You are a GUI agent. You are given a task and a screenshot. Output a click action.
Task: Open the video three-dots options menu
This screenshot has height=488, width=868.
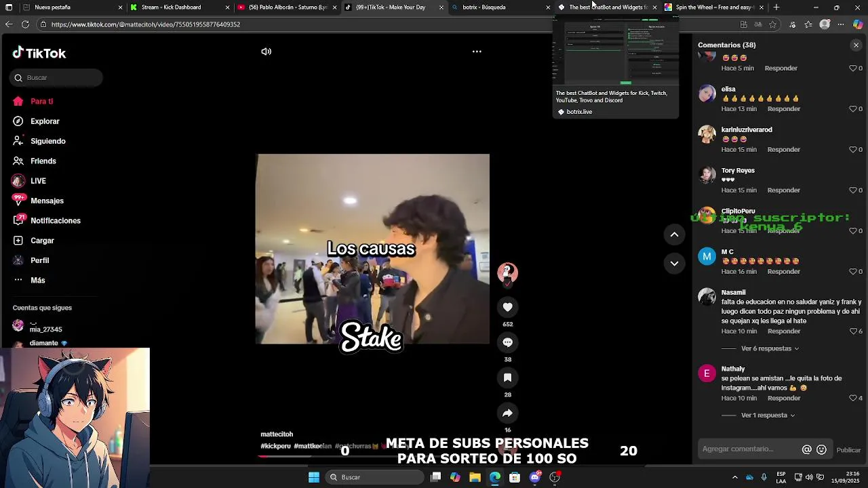pyautogui.click(x=477, y=52)
